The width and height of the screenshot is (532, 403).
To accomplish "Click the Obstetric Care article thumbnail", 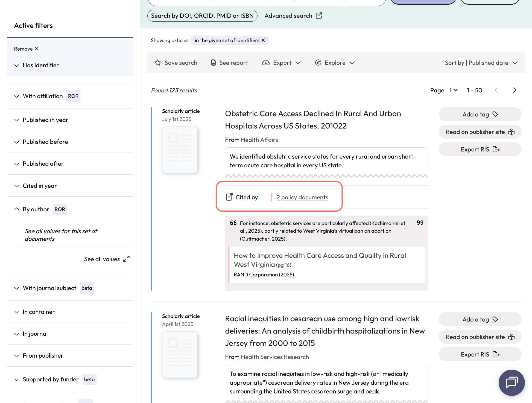I will (180, 150).
